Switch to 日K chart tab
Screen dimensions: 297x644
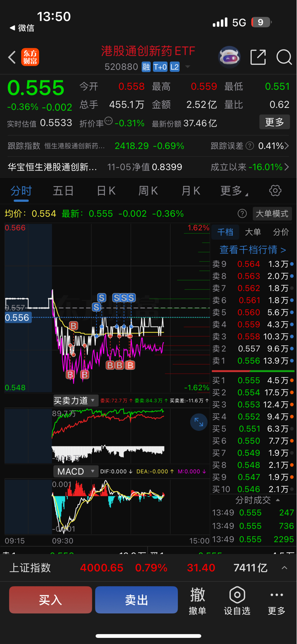[x=106, y=191]
